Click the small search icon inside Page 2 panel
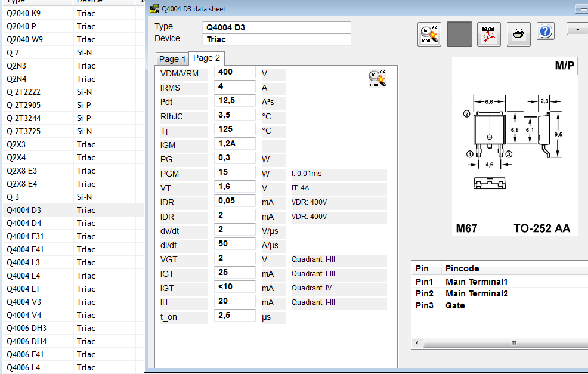Image resolution: width=588 pixels, height=374 pixels. pyautogui.click(x=377, y=78)
